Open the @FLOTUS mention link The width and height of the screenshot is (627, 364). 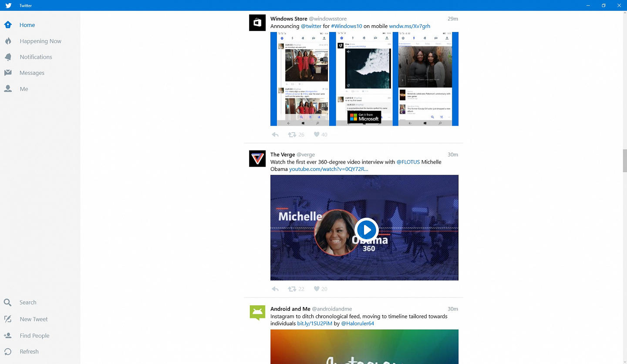coord(408,162)
